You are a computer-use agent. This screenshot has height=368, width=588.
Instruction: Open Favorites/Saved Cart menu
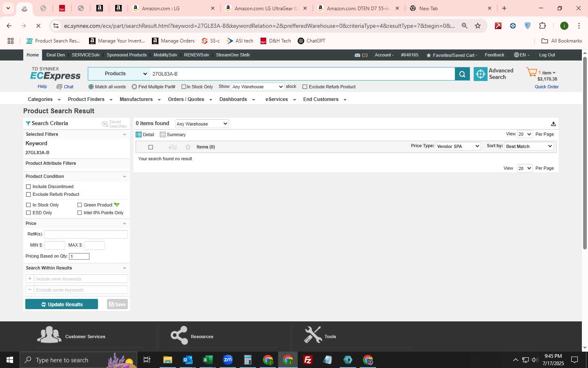(x=452, y=55)
